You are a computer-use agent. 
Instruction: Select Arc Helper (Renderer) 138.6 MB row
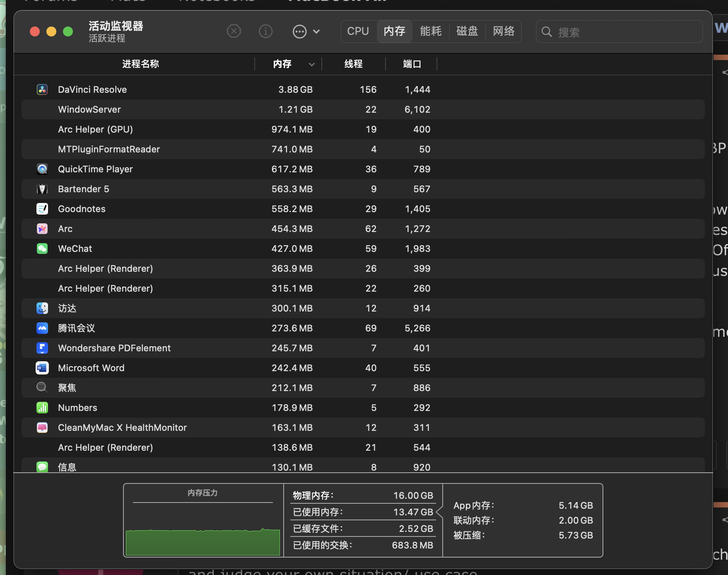click(x=363, y=447)
